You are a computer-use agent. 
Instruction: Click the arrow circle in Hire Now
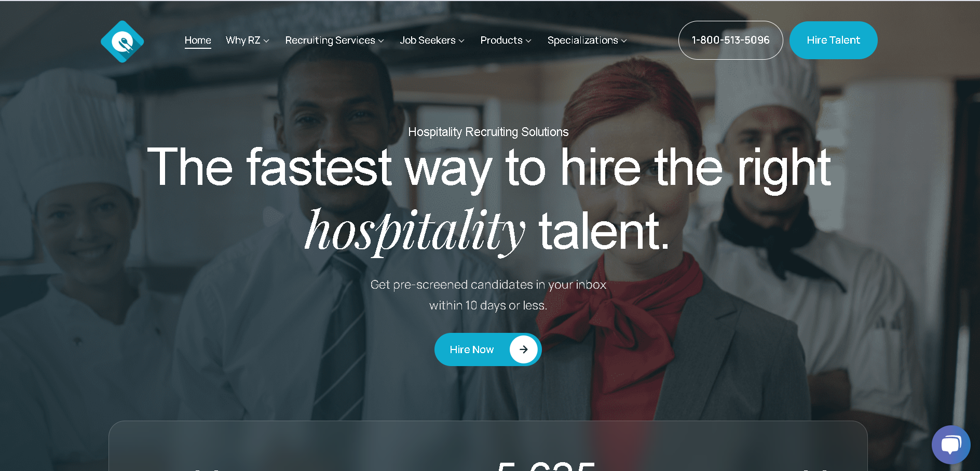point(523,349)
